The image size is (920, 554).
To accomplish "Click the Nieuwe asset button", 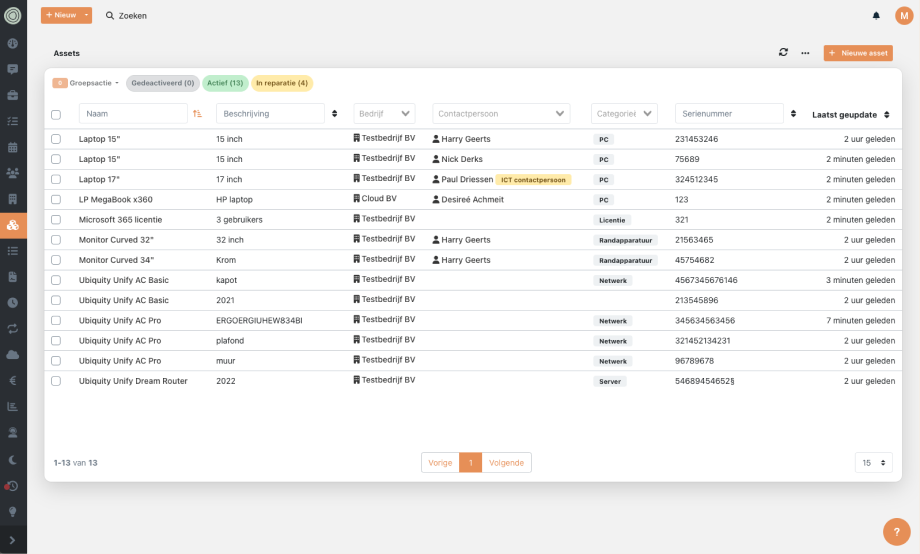I will point(858,53).
